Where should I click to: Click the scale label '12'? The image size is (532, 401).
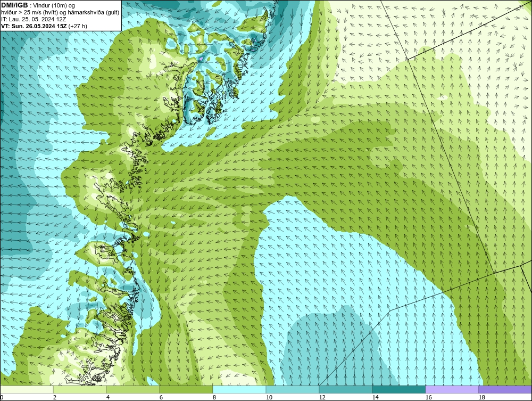click(322, 397)
